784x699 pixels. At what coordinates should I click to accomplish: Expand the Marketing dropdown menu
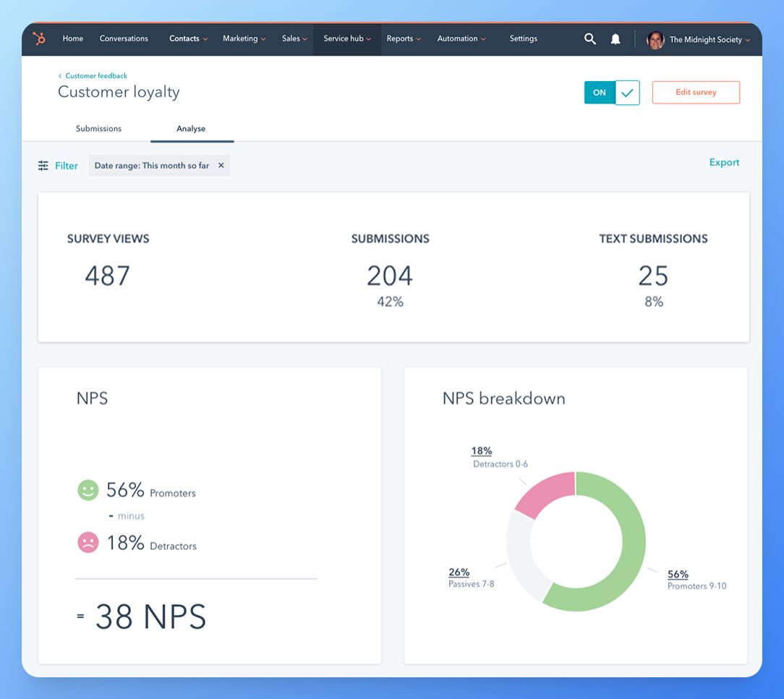[x=244, y=39]
